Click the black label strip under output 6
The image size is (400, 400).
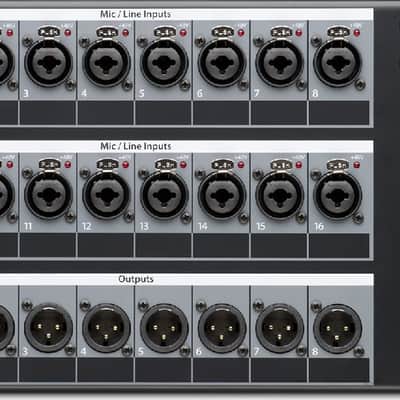click(x=221, y=370)
